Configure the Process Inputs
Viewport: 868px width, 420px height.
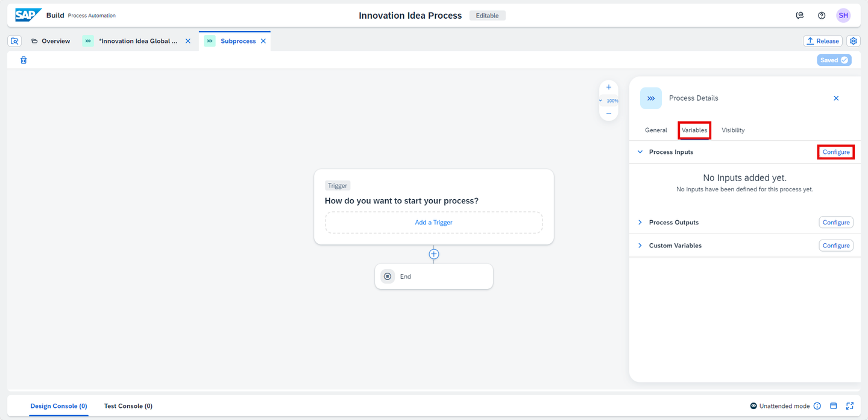pyautogui.click(x=836, y=152)
